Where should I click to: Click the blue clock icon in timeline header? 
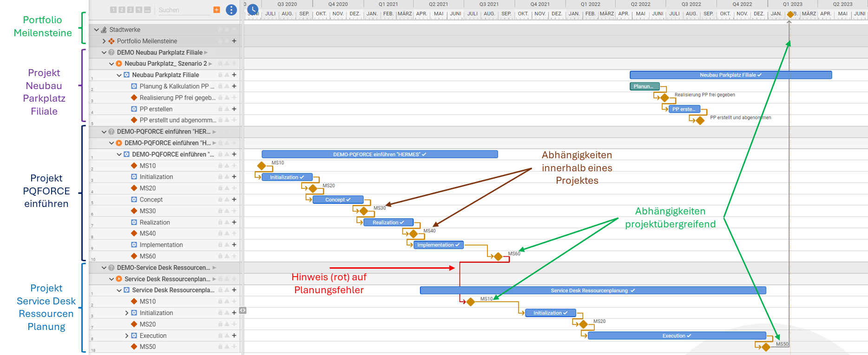coord(253,9)
